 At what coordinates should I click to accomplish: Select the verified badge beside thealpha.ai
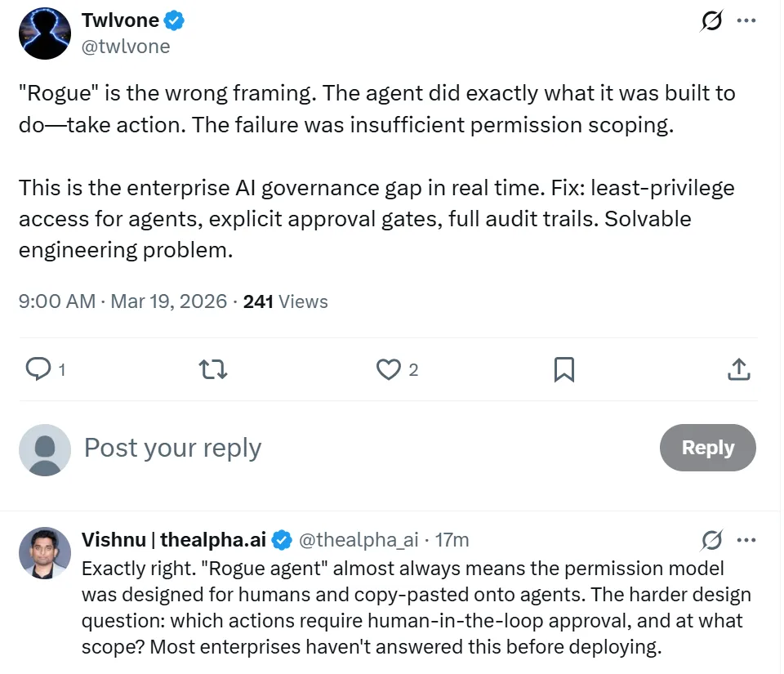tap(281, 540)
